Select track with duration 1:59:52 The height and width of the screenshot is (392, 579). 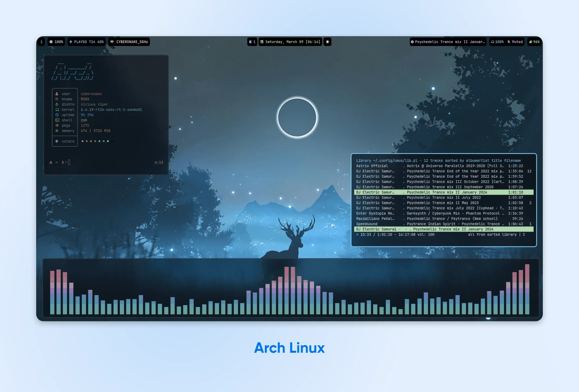click(444, 177)
